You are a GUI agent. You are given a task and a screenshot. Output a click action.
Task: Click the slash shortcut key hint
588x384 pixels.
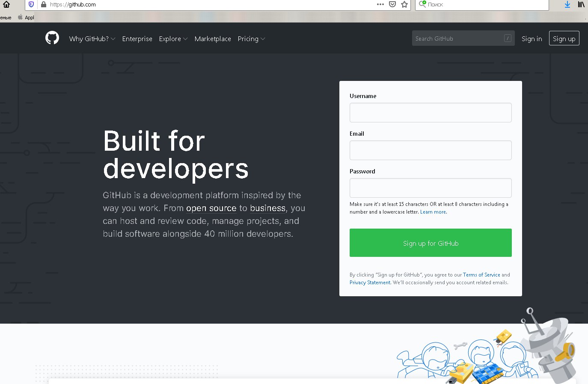point(508,38)
